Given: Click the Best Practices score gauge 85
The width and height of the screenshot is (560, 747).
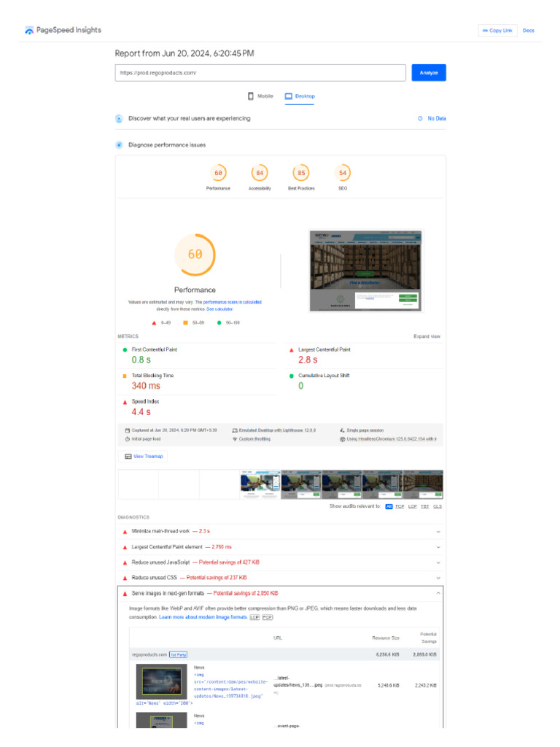Looking at the screenshot, I should 301,173.
